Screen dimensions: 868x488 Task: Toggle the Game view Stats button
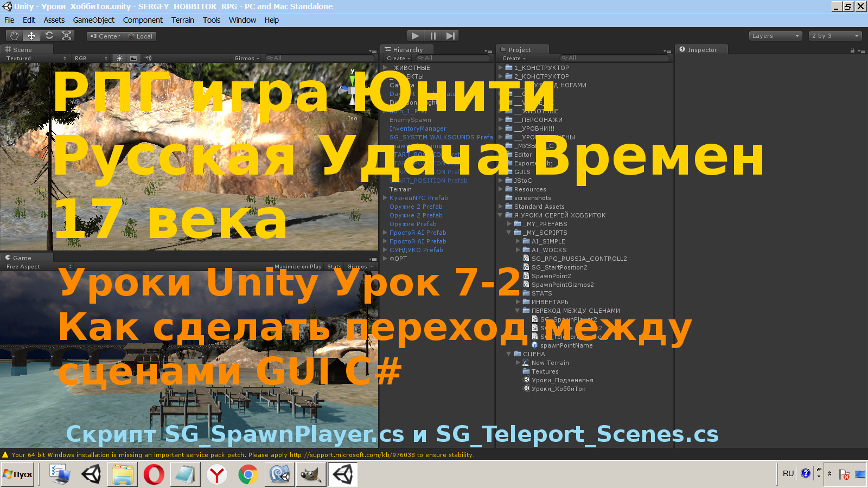coord(334,266)
